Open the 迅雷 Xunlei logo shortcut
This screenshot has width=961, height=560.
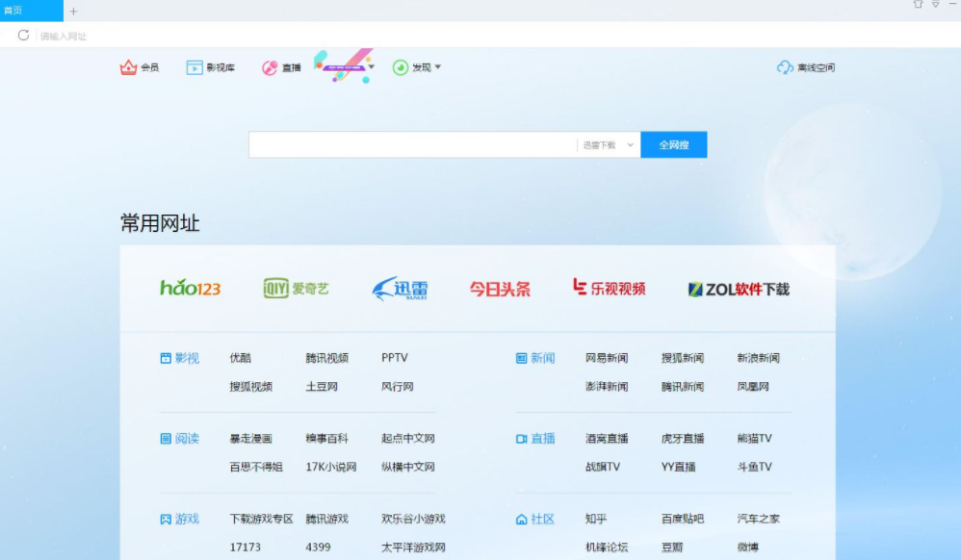pos(400,289)
